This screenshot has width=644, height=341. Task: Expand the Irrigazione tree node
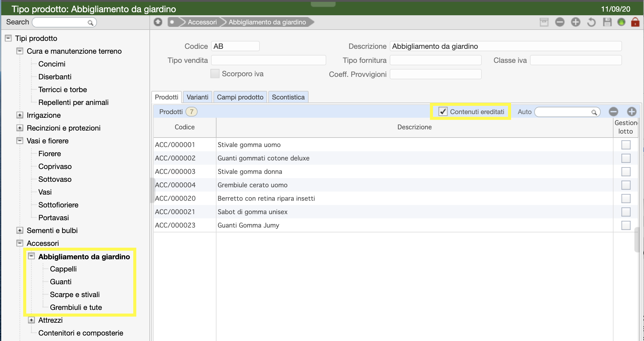coord(20,115)
